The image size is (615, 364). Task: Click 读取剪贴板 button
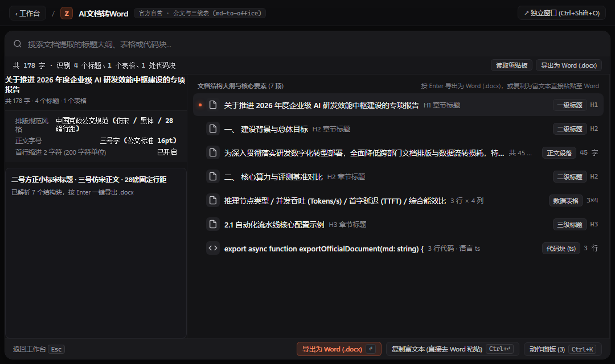(511, 65)
